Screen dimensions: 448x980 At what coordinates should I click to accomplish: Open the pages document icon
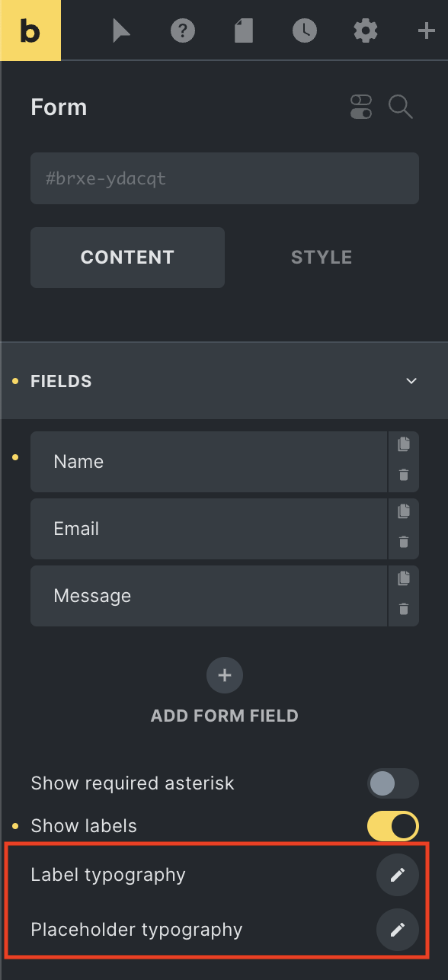point(243,31)
